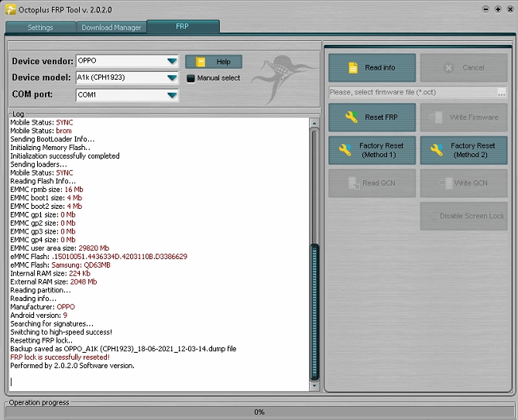The width and height of the screenshot is (518, 420).
Task: Click the Factory Reset Method 1 wrench icon
Action: (x=345, y=150)
